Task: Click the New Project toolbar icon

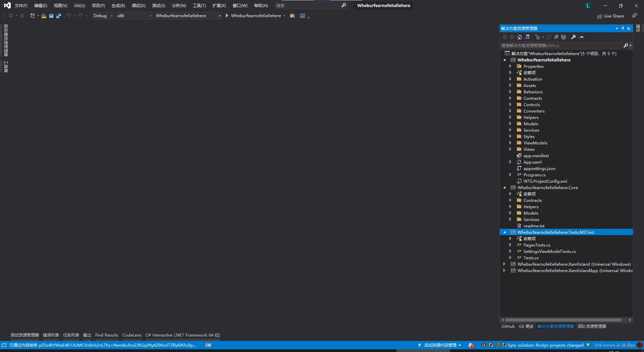Action: [32, 16]
